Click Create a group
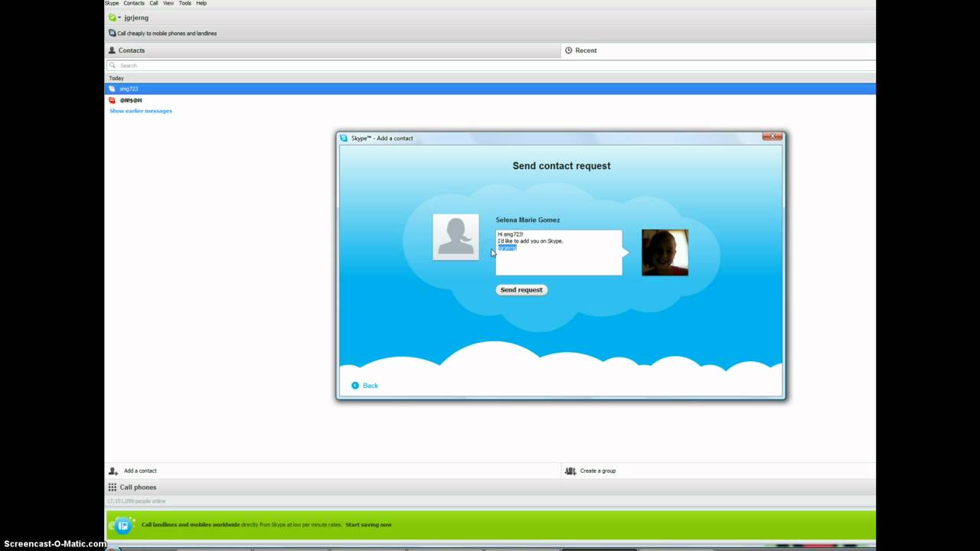Image resolution: width=980 pixels, height=551 pixels. pyautogui.click(x=598, y=471)
